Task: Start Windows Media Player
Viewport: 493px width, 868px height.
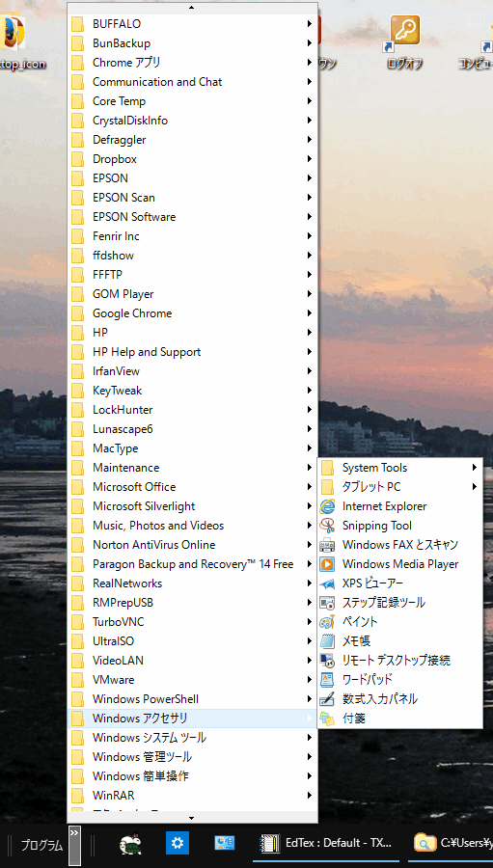Action: coord(400,564)
